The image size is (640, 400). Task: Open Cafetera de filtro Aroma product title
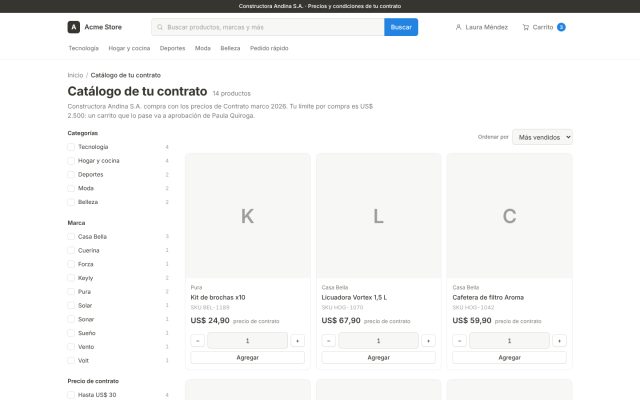(x=488, y=298)
